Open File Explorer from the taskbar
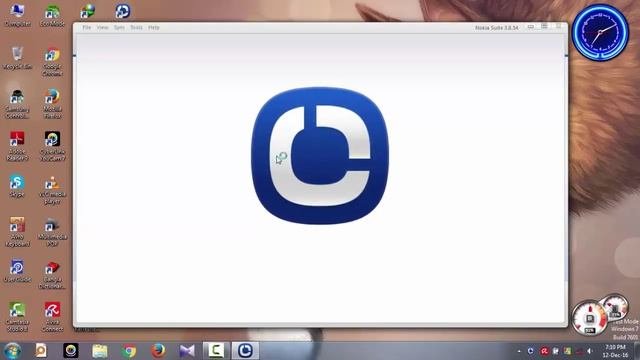640x360 pixels. pos(100,351)
